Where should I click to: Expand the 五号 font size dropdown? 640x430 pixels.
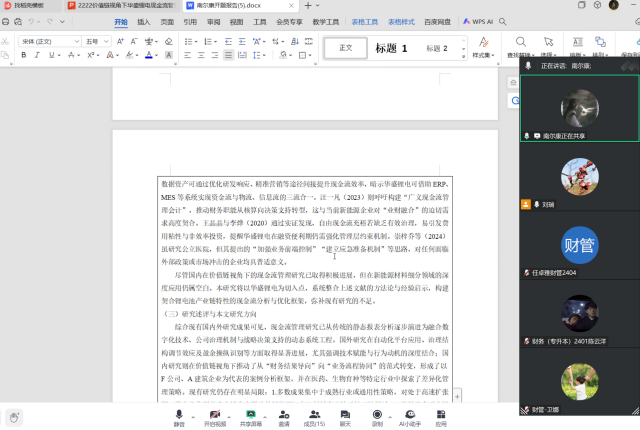point(107,41)
